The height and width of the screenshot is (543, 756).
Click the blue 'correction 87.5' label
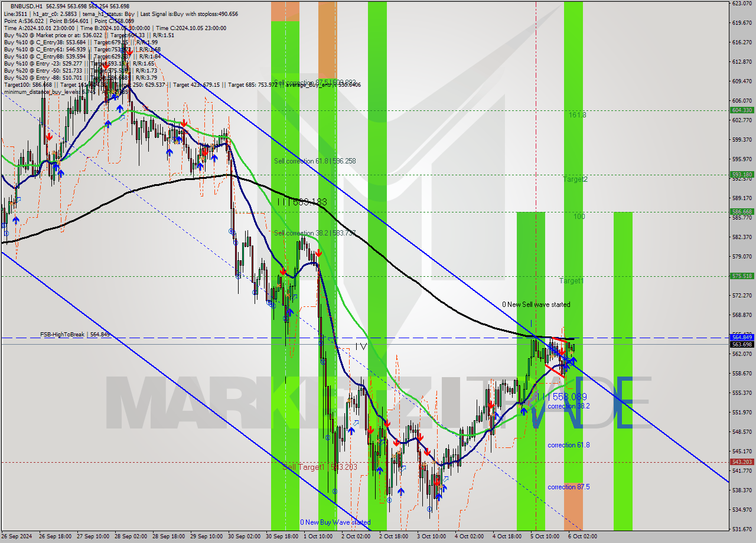[x=568, y=487]
